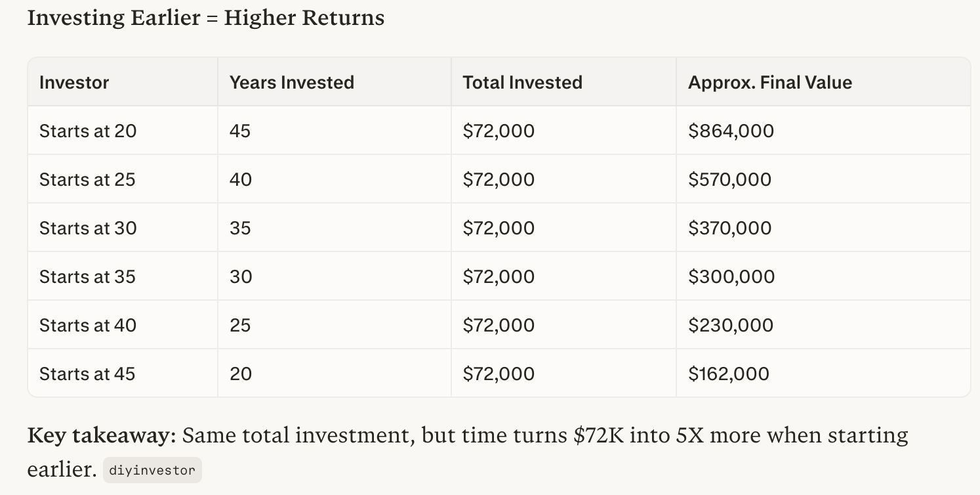Click the 45 years invested cell
The width and height of the screenshot is (980, 495).
240,131
